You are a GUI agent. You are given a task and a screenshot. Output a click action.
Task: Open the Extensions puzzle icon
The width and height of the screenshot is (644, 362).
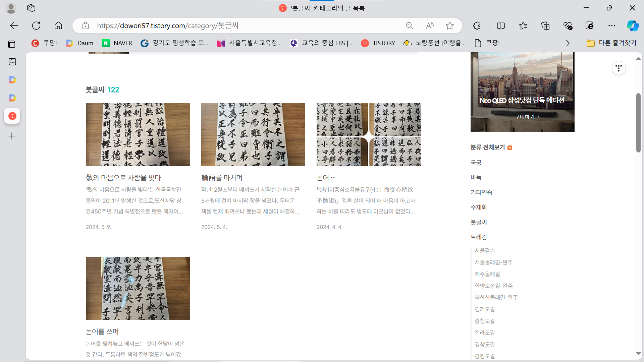[x=477, y=25]
